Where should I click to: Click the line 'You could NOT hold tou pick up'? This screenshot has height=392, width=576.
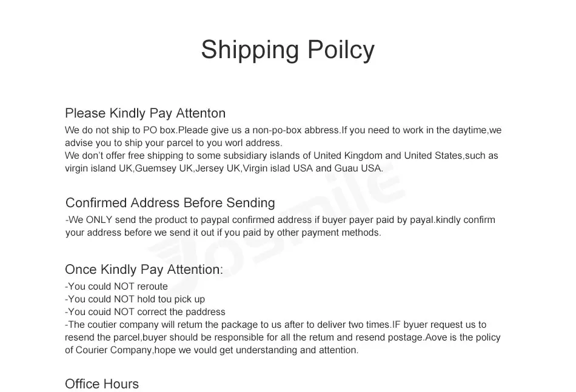135,299
